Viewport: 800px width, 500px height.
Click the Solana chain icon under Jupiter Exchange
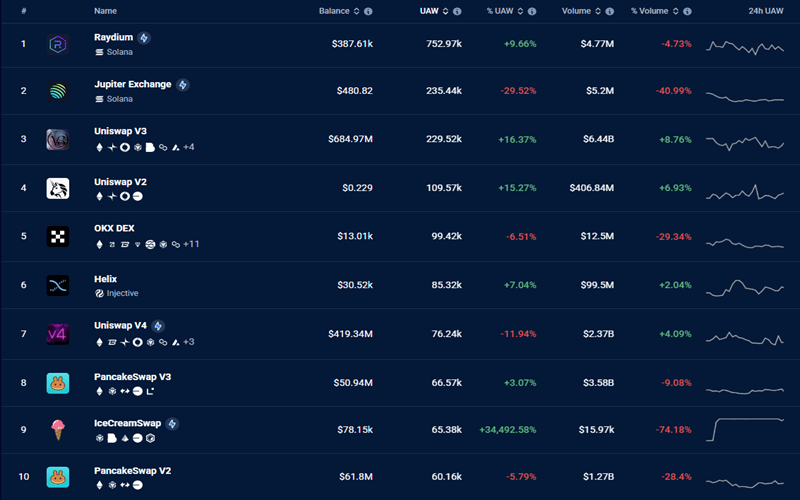coord(99,99)
